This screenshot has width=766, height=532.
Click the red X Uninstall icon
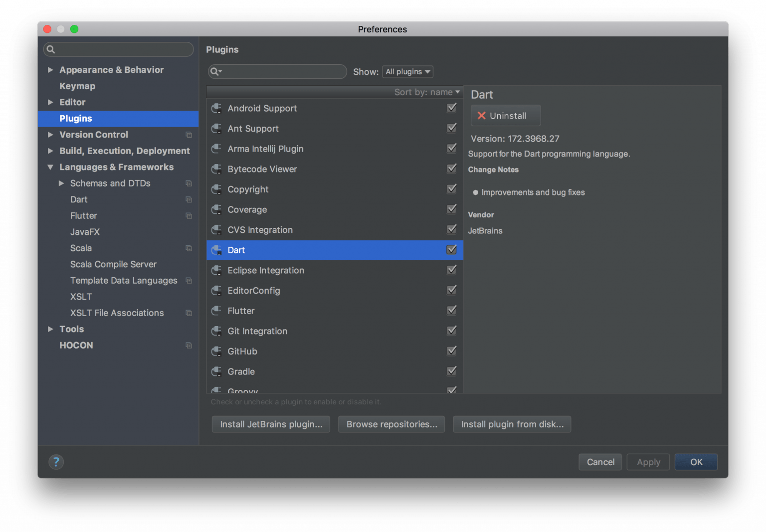pyautogui.click(x=482, y=116)
